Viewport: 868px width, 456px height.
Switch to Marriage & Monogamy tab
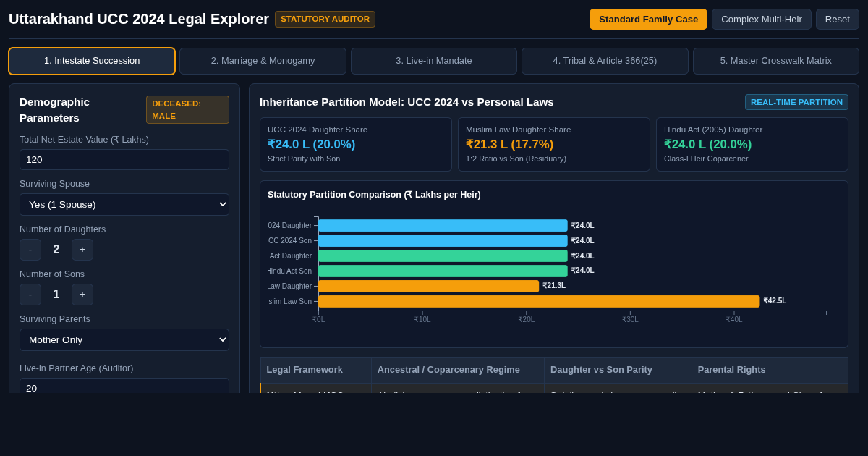tap(263, 61)
